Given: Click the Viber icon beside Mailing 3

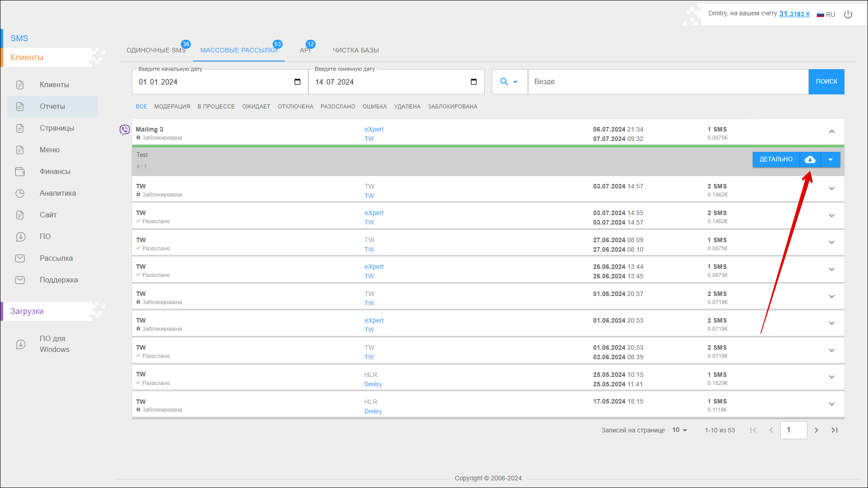Looking at the screenshot, I should point(124,130).
